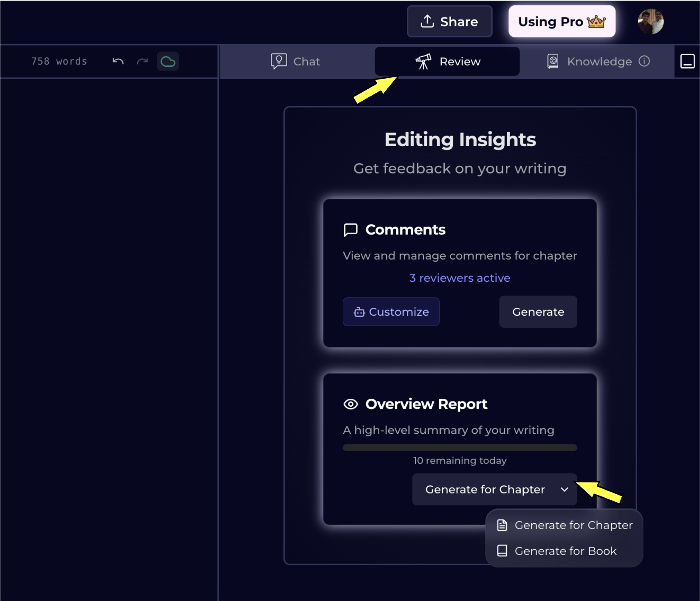
Task: Click the Customize reviewers button
Action: pyautogui.click(x=391, y=312)
